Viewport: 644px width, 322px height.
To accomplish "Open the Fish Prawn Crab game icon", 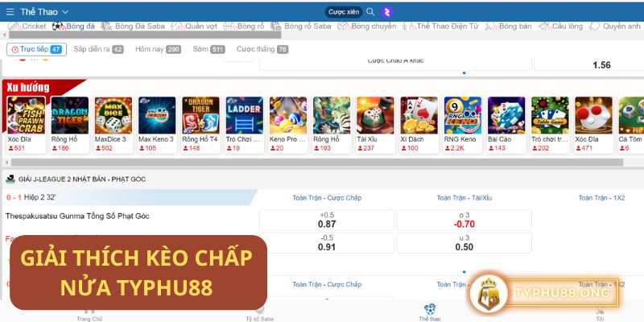I will (25, 115).
